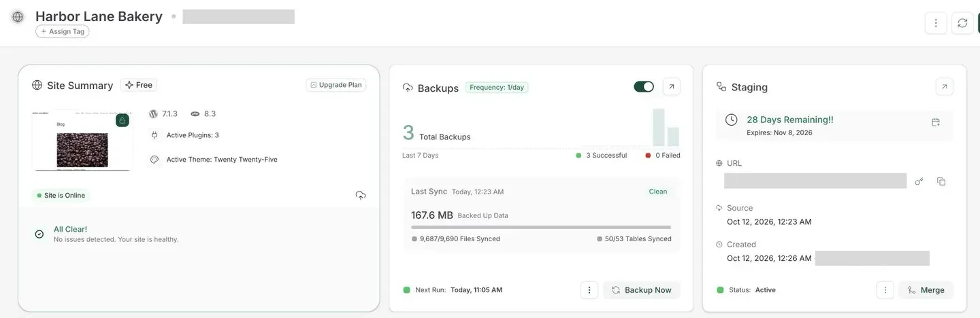Click the extend expiry calendar icon

point(936,122)
